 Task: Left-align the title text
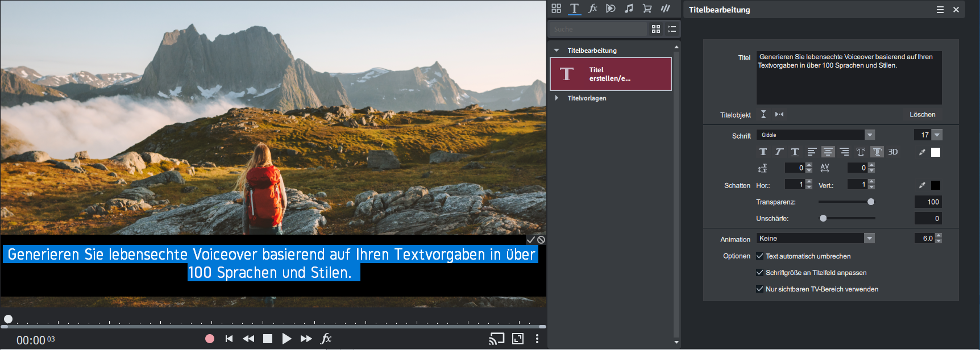[812, 152]
